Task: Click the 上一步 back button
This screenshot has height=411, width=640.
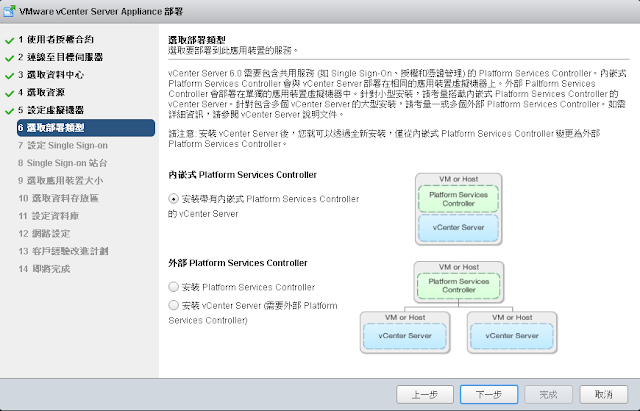Action: point(425,394)
